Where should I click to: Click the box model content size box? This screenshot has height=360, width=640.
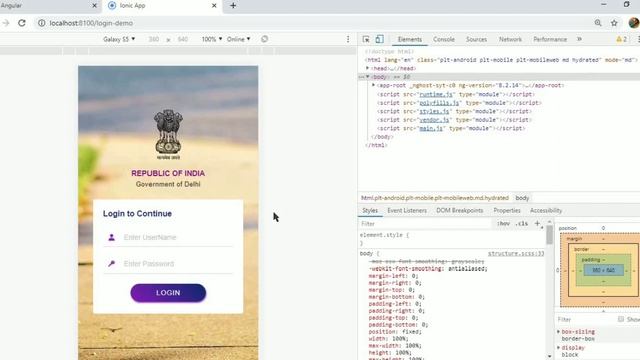click(603, 270)
